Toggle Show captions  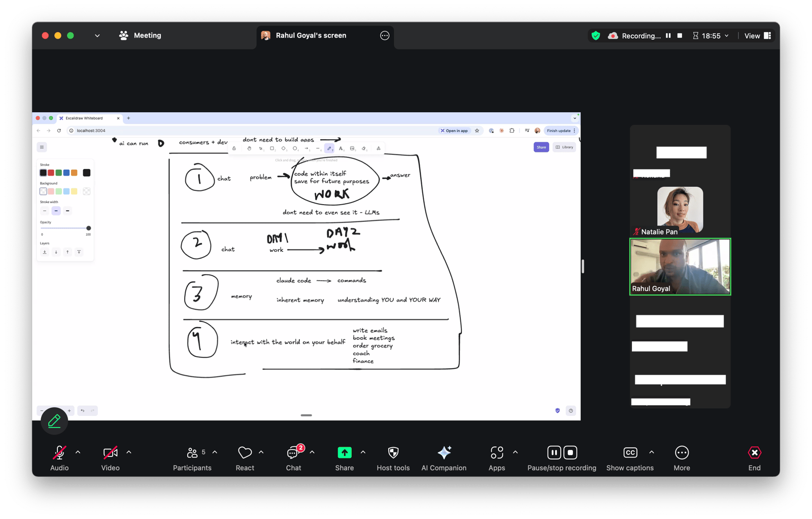point(630,452)
